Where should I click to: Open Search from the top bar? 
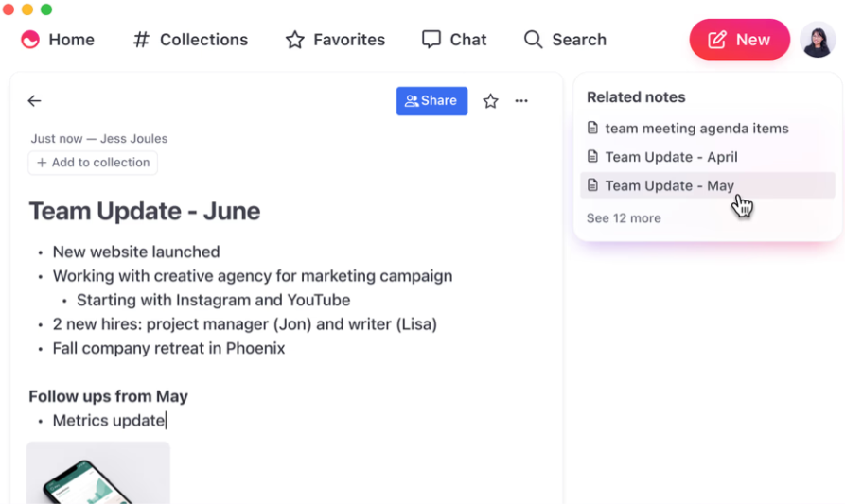565,40
